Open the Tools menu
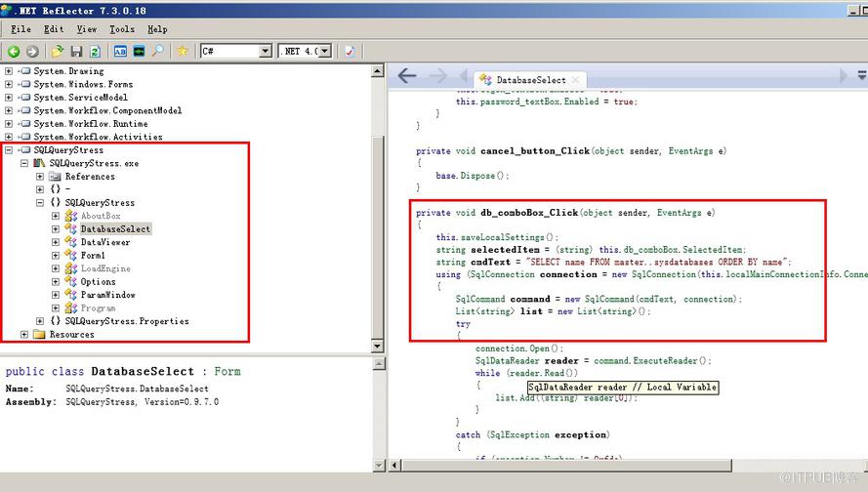Screen dimensions: 868x492 pos(122,29)
